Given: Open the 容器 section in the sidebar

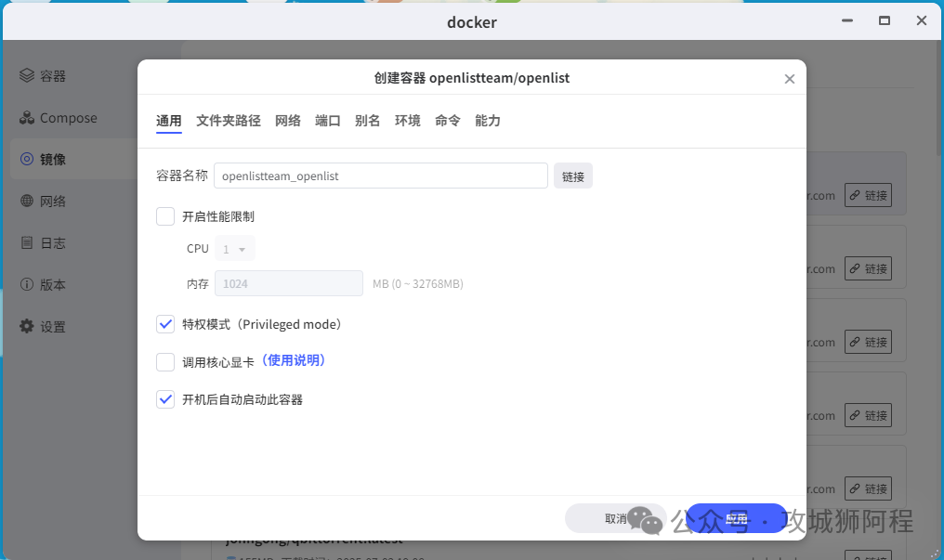Looking at the screenshot, I should click(42, 76).
